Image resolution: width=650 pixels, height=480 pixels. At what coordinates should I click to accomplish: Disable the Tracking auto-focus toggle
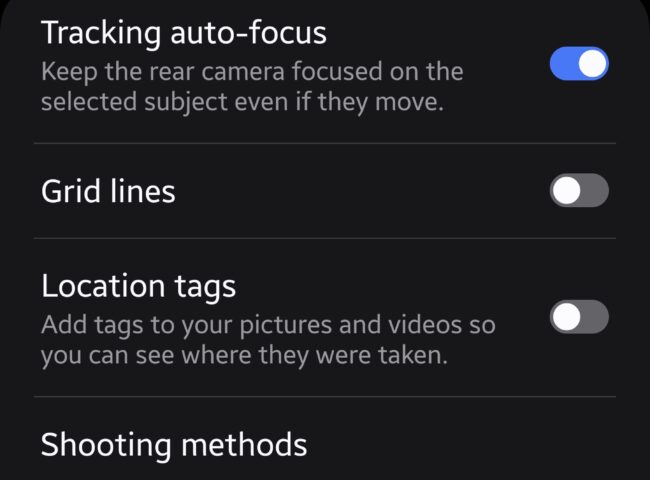point(579,65)
